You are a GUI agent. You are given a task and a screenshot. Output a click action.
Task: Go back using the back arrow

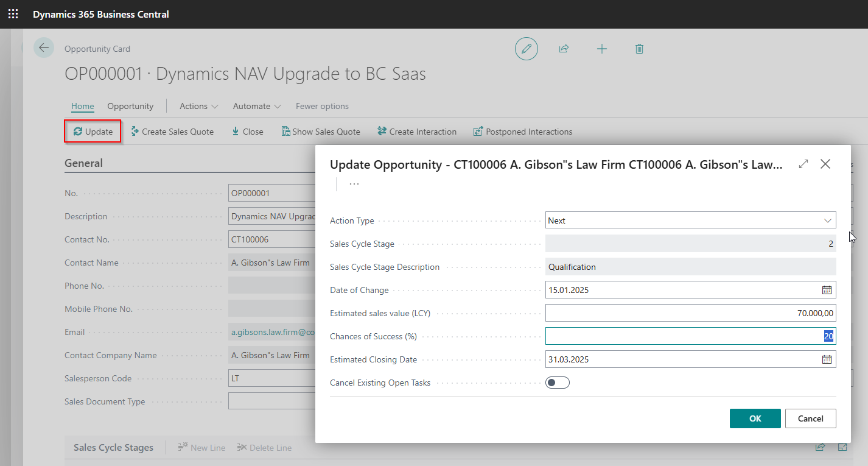[x=44, y=48]
